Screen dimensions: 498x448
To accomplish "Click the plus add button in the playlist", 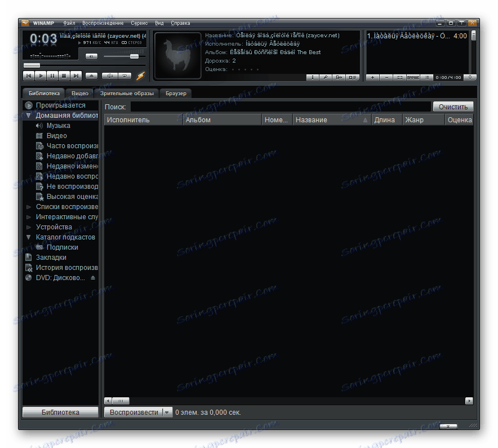I will (372, 77).
